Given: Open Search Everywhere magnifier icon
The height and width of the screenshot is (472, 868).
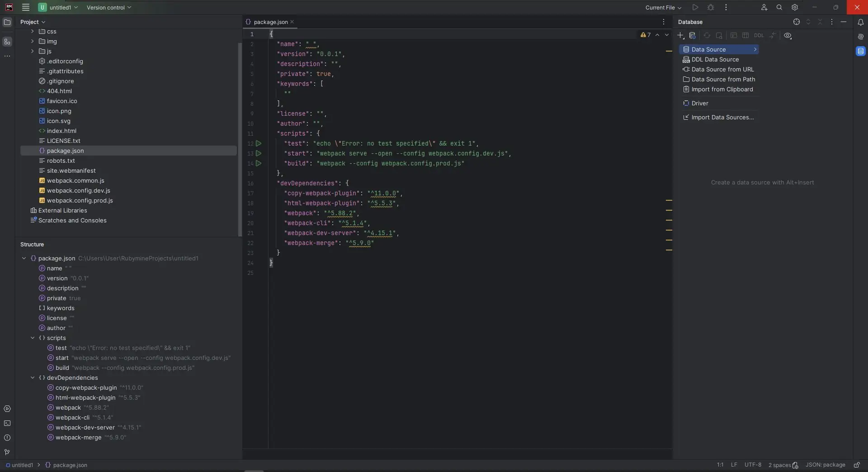Looking at the screenshot, I should click(x=779, y=8).
